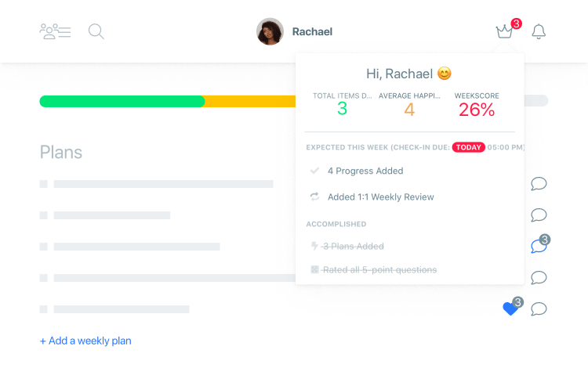Click Add a weekly plan link
This screenshot has width=588, height=368.
pos(85,341)
